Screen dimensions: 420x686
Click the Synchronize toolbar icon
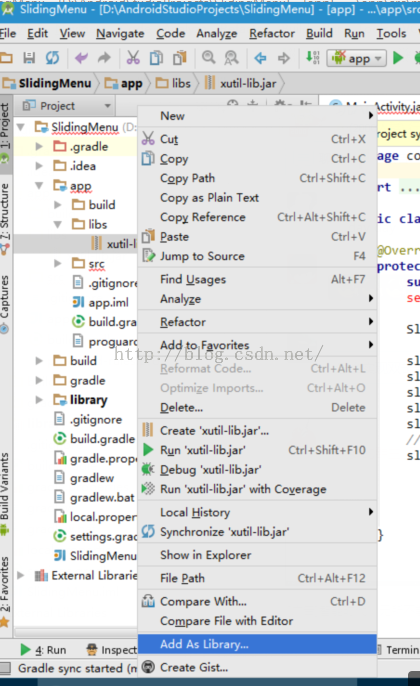[52, 57]
